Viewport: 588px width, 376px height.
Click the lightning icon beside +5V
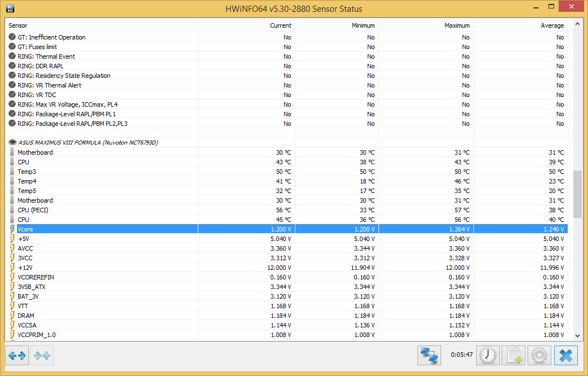click(12, 239)
